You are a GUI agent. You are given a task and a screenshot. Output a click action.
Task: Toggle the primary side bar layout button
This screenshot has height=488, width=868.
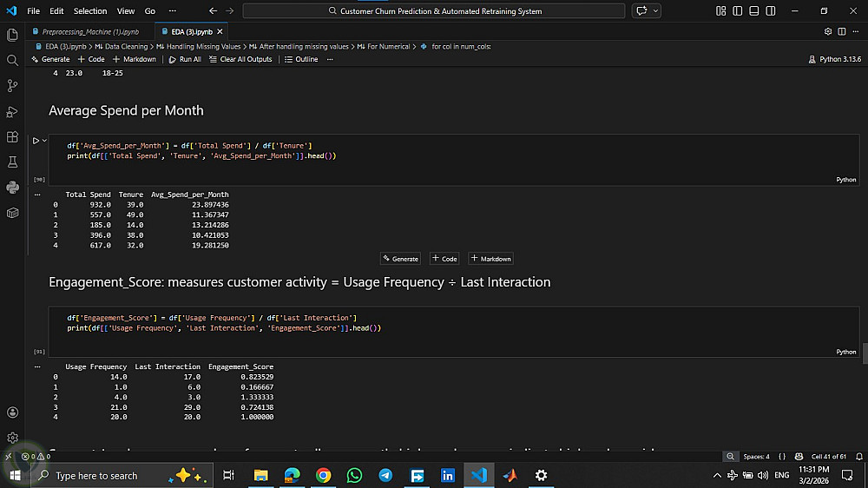coord(737,11)
